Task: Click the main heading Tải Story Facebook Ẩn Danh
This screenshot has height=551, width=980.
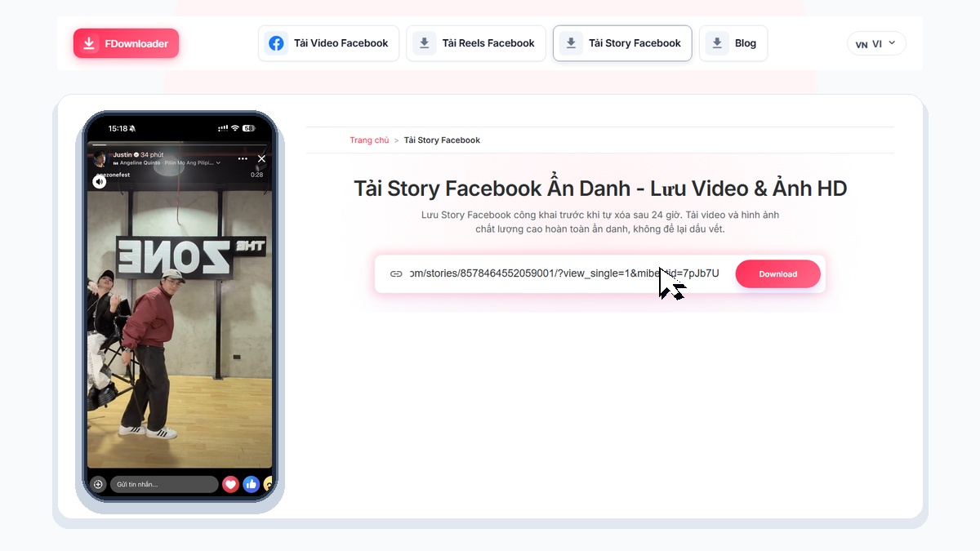Action: (600, 189)
